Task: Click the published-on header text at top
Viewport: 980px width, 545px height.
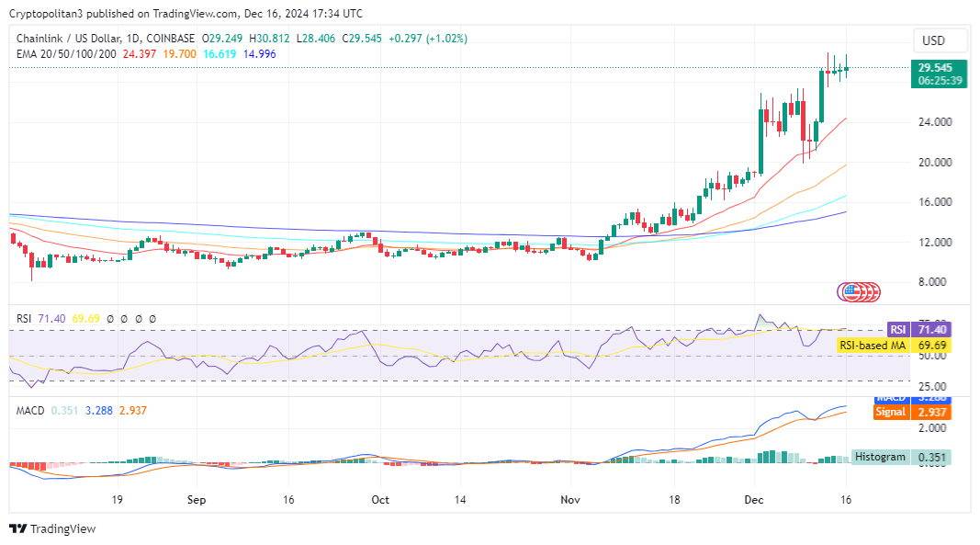Action: (x=186, y=13)
